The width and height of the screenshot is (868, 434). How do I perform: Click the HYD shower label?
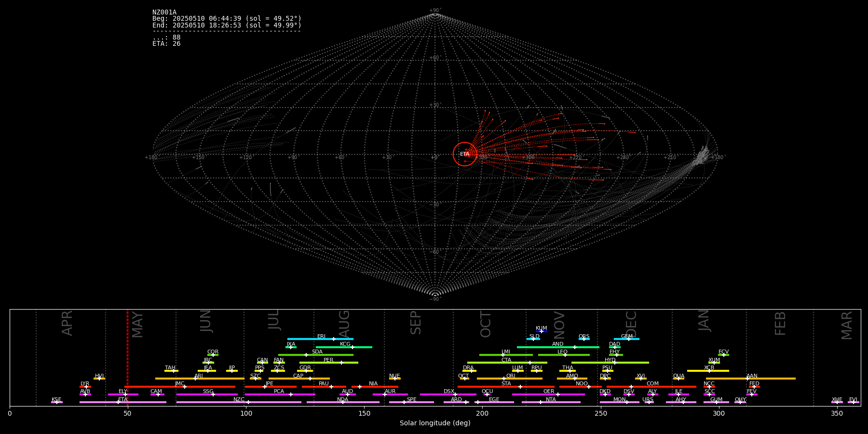coord(610,360)
